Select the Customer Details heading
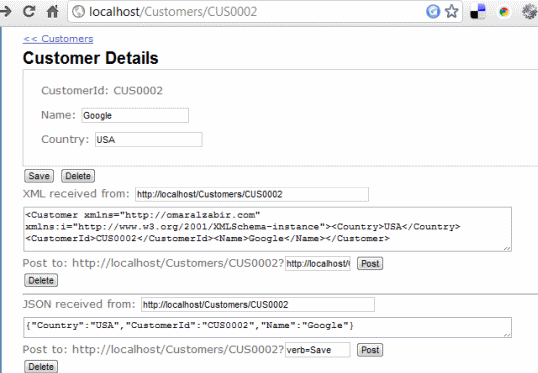Image resolution: width=538 pixels, height=373 pixels. coord(91,58)
